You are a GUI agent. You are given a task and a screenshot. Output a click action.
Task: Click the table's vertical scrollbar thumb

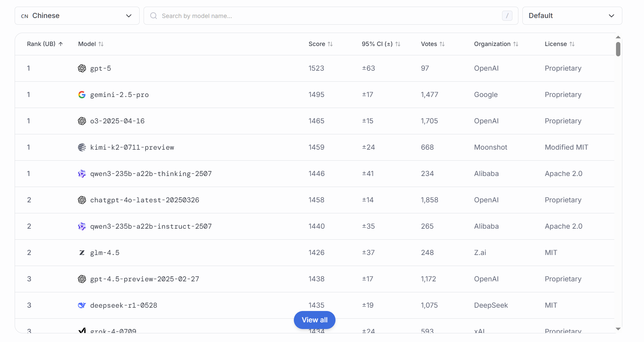(x=618, y=49)
